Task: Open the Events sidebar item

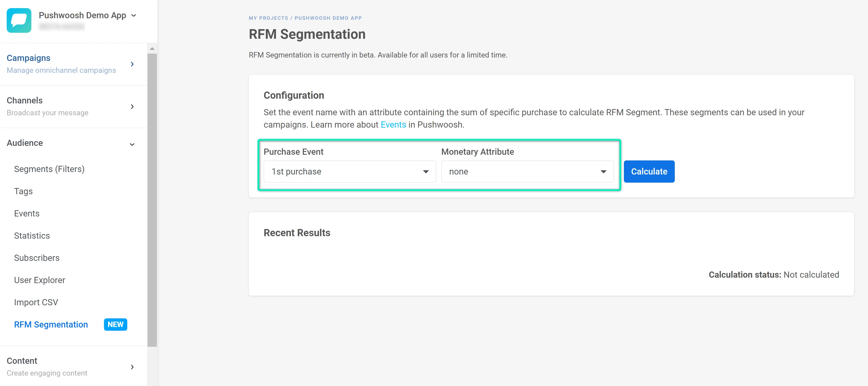Action: tap(27, 213)
